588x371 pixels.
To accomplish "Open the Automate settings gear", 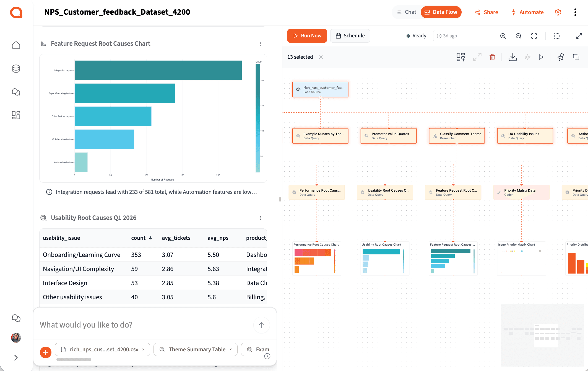I will (x=558, y=12).
